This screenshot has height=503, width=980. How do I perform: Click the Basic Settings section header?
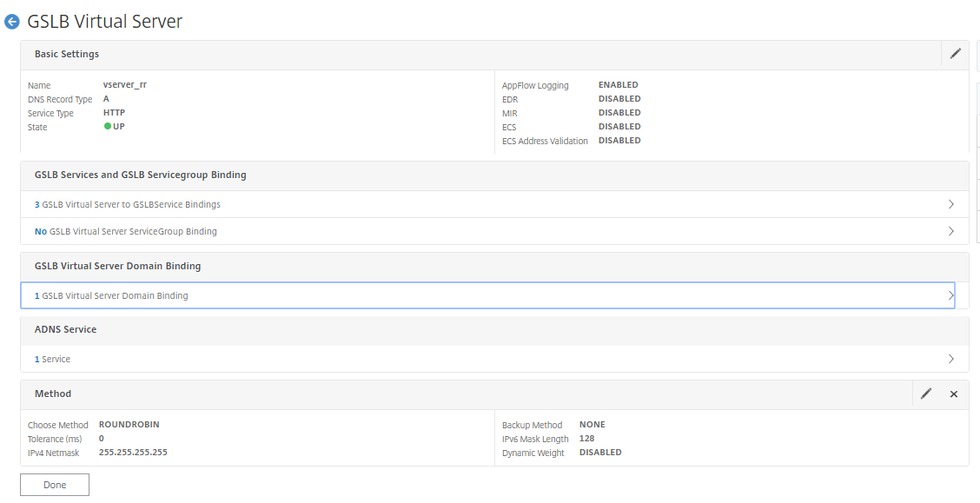67,54
